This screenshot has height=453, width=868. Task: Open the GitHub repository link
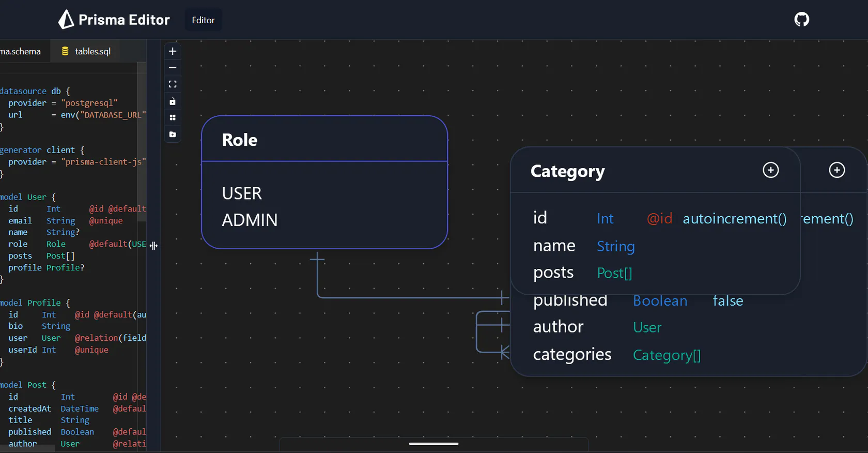pos(801,20)
